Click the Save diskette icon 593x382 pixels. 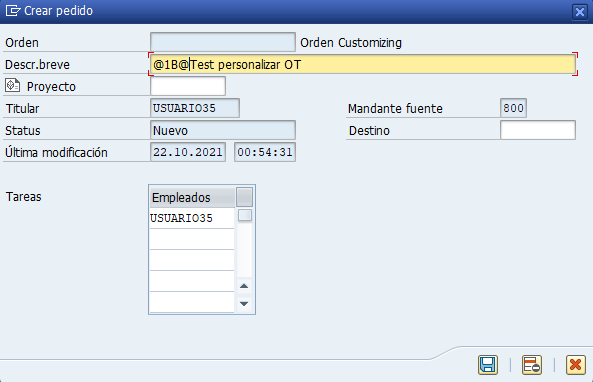tap(488, 365)
